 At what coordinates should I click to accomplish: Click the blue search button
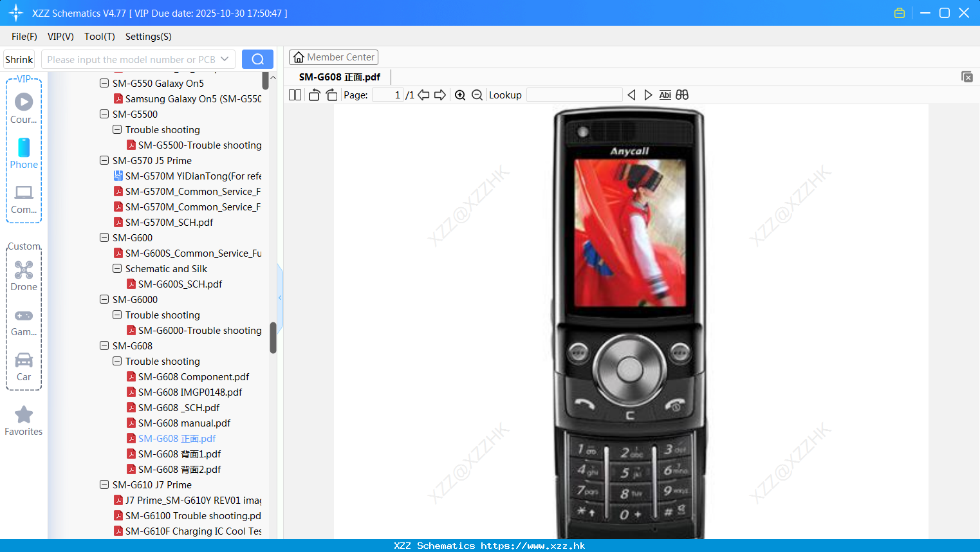pyautogui.click(x=257, y=59)
